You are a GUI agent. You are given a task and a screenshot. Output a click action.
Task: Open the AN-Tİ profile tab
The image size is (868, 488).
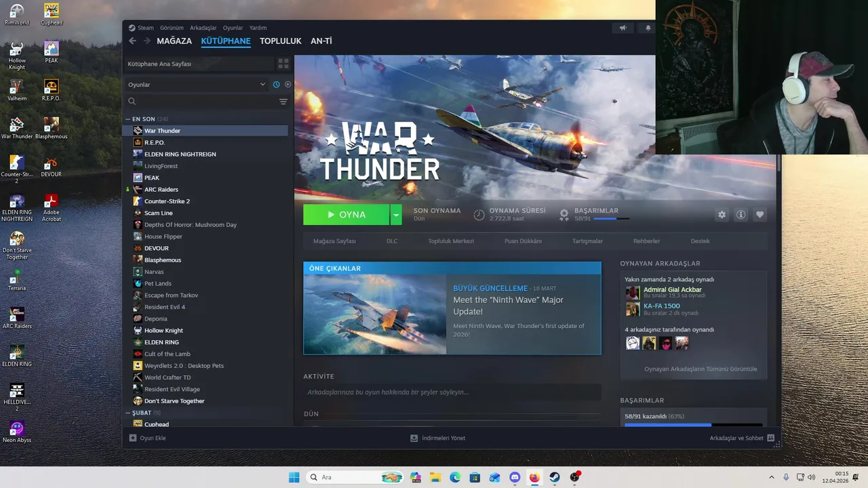tap(321, 41)
